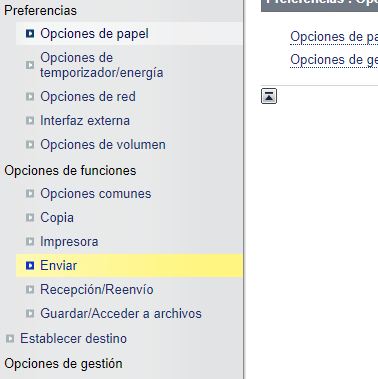Open Opciones de gestión section
Viewport: 378px width, 379px height.
click(63, 364)
